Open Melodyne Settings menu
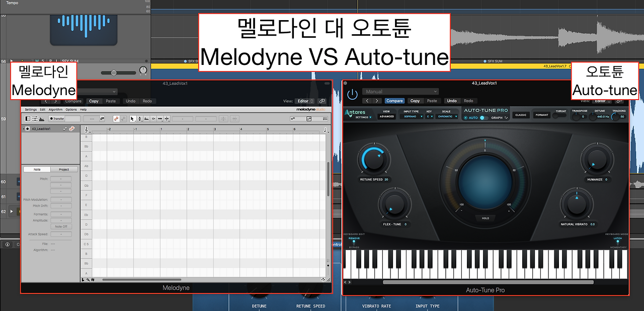This screenshot has width=644, height=311. (31, 109)
